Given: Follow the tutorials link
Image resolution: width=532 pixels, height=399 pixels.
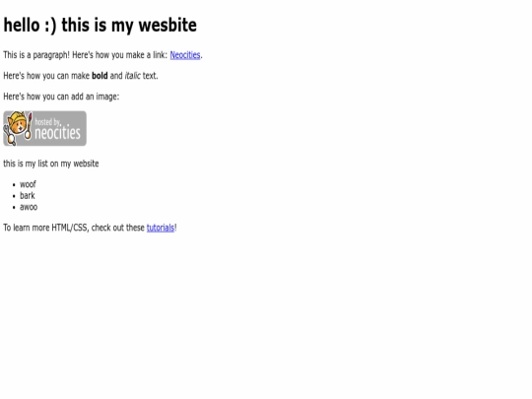Looking at the screenshot, I should click(161, 228).
